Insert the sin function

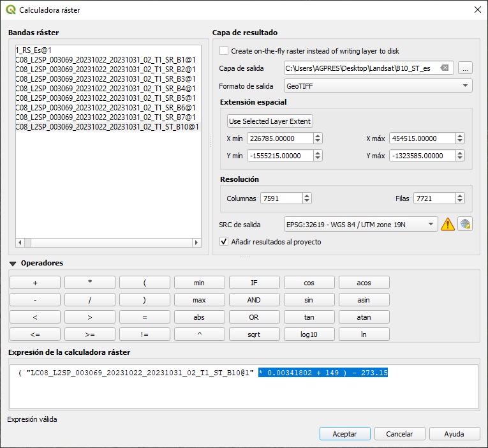(309, 300)
